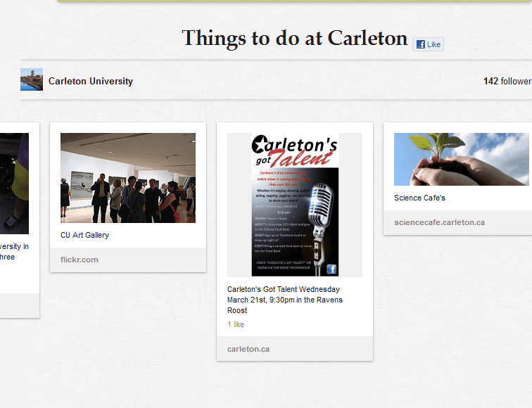Visit the sciencecafe.carleton.ca source link

[439, 222]
